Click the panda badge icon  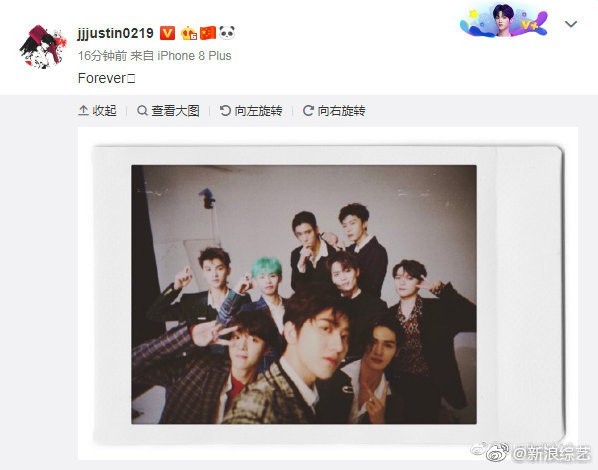pos(227,33)
